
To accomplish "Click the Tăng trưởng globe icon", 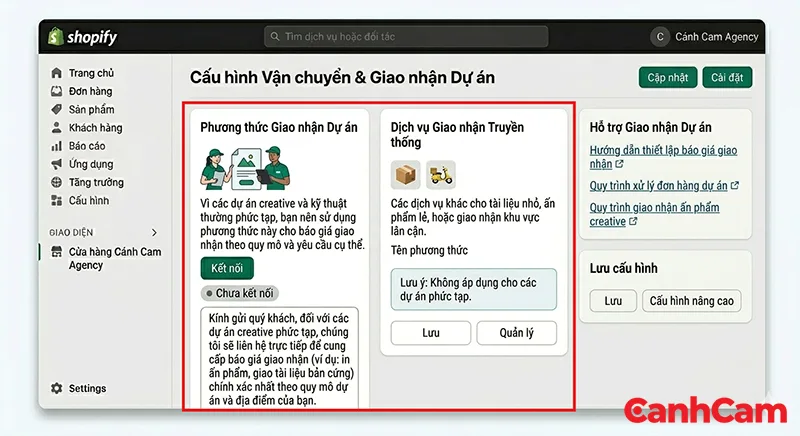I will point(57,182).
